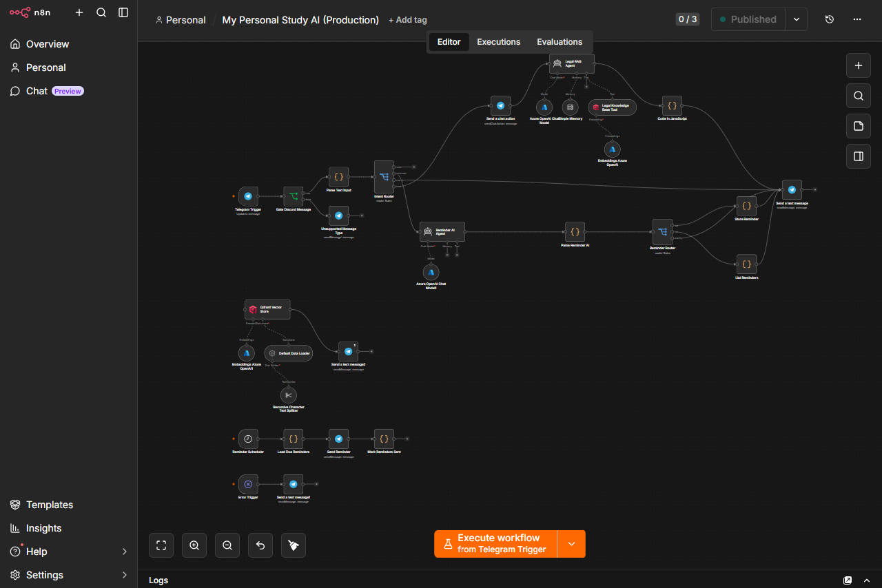Select the Qdrant Vector Store node
The height and width of the screenshot is (588, 882).
(267, 310)
